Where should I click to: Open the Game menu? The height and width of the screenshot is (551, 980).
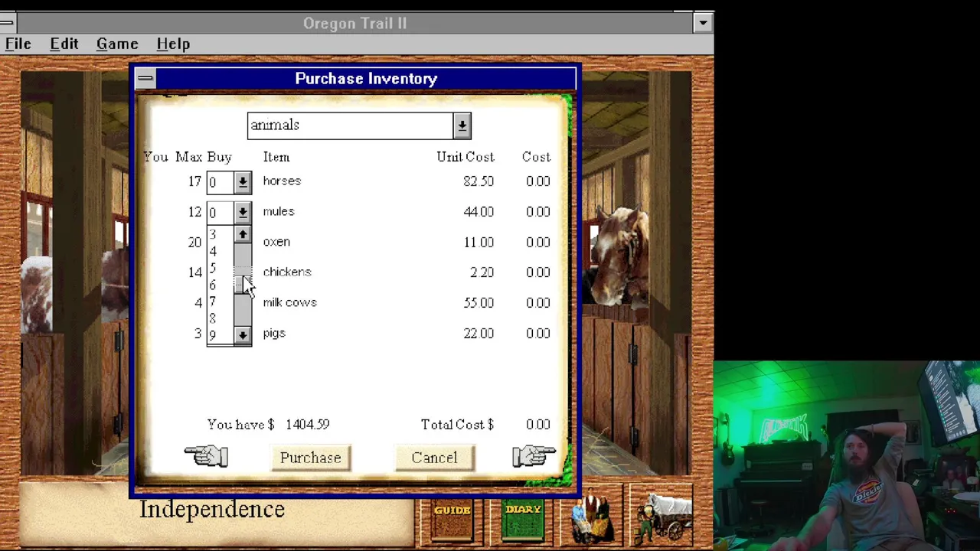(x=117, y=44)
